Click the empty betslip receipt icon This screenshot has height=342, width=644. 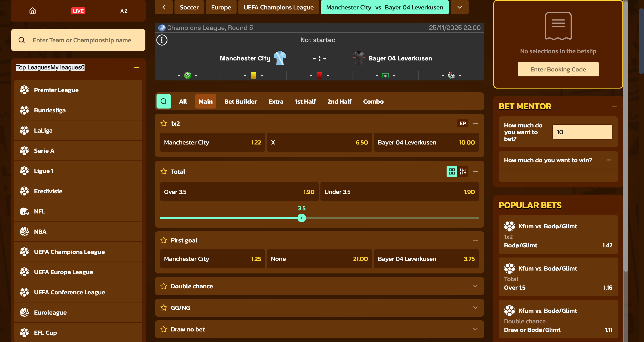[x=558, y=26]
